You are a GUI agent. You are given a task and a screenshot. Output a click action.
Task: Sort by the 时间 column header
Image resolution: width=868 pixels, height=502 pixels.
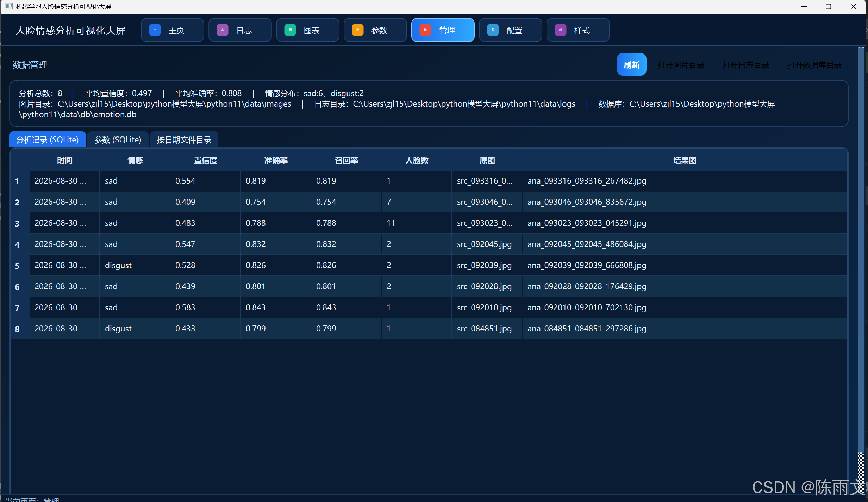pyautogui.click(x=64, y=160)
